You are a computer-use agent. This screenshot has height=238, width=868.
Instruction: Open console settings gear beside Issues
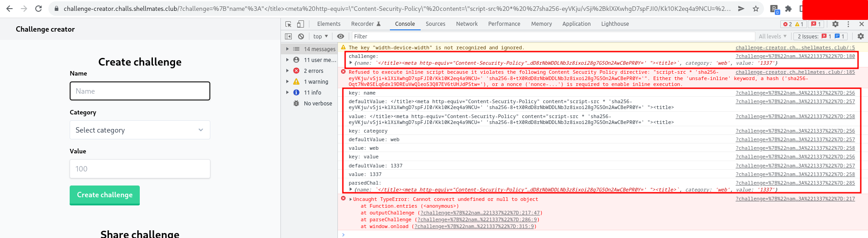pyautogui.click(x=860, y=37)
